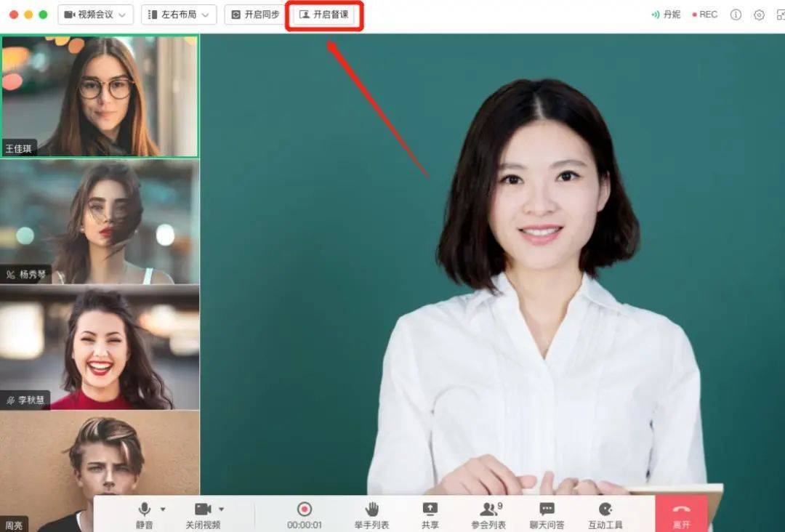The width and height of the screenshot is (785, 532).
Task: Open the meeting info icon
Action: coord(735,14)
